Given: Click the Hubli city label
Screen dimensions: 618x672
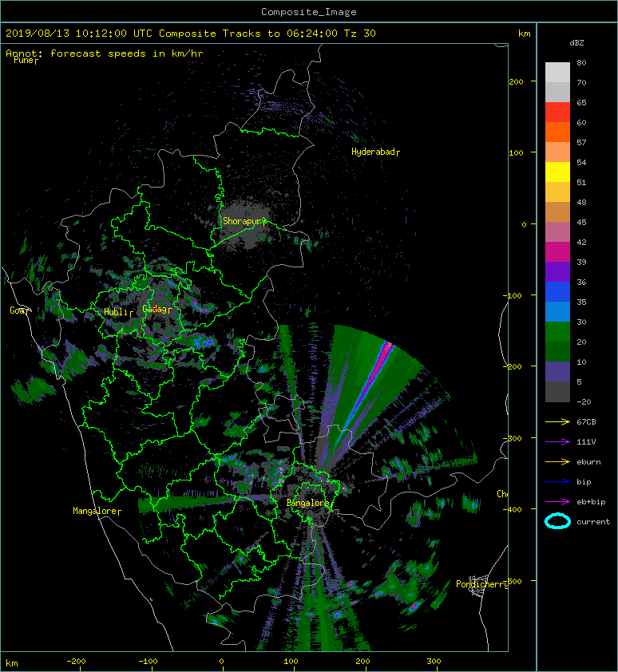Looking at the screenshot, I should point(118,312).
